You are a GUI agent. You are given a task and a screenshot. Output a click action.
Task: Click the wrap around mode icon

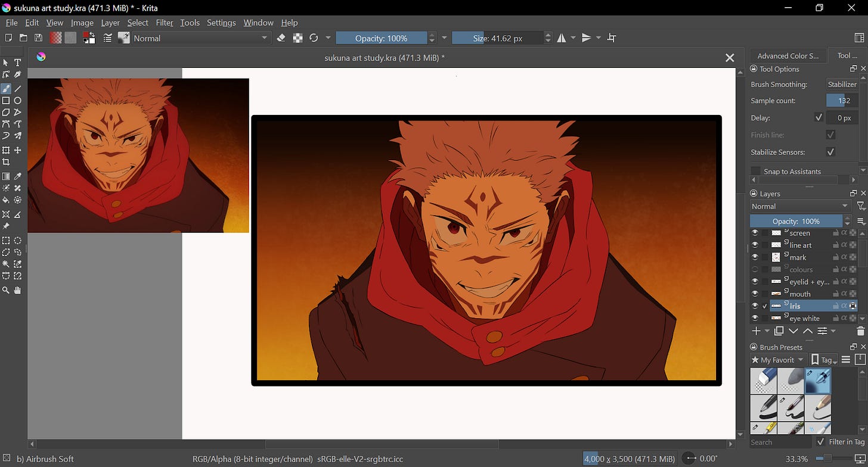click(612, 38)
